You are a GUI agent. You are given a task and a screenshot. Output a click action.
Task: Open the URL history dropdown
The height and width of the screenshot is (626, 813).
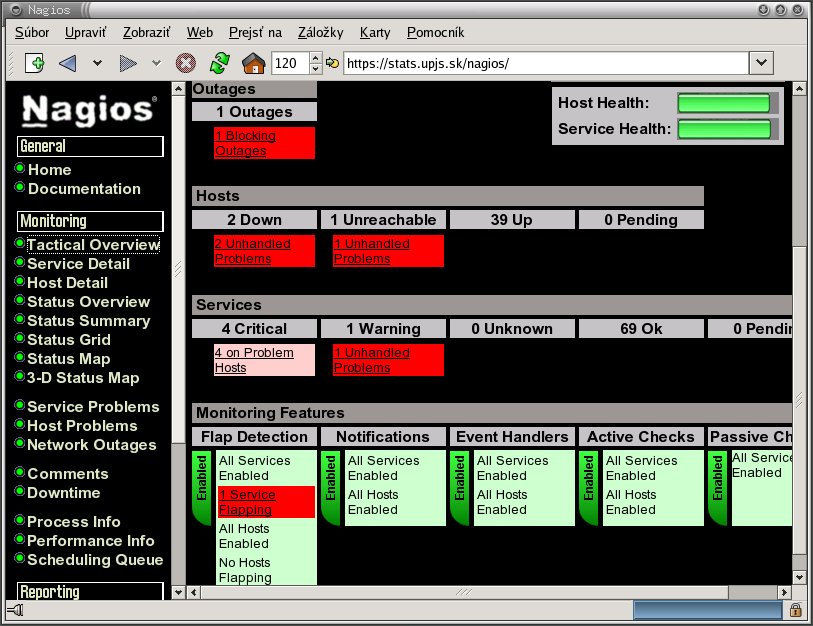(x=761, y=63)
